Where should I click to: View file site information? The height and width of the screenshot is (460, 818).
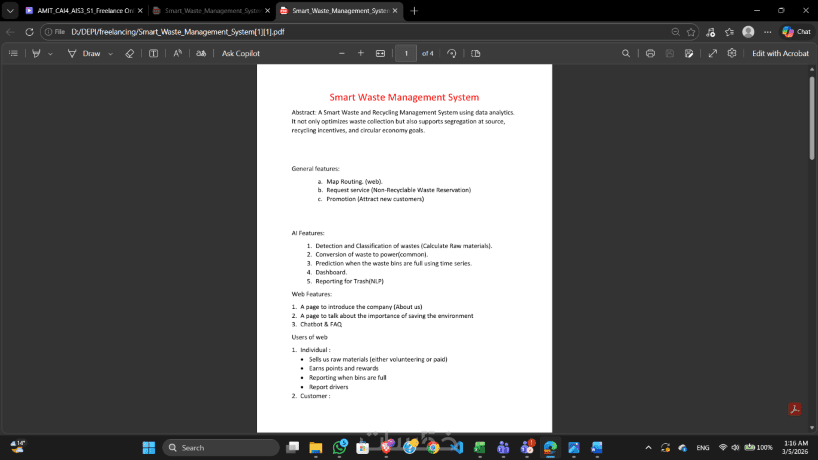(55, 32)
